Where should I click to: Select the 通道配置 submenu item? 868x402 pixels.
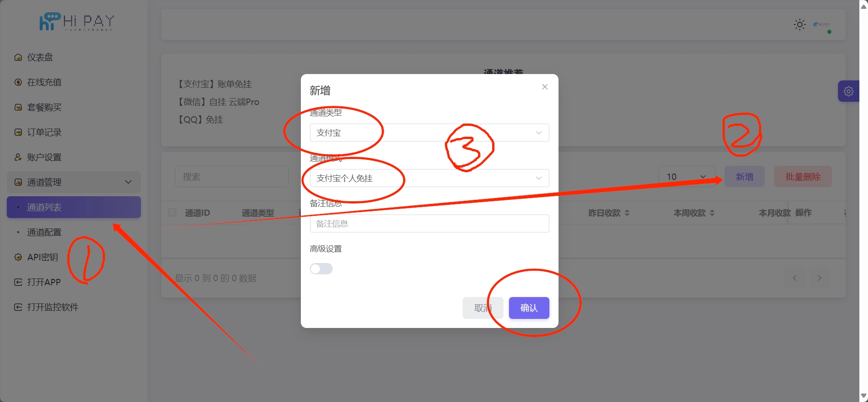[74, 232]
